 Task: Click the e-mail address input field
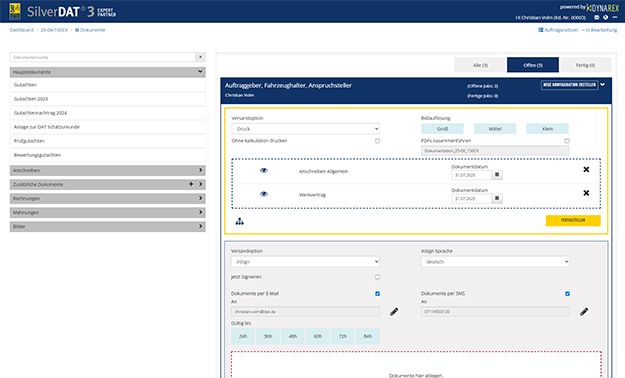pos(305,311)
